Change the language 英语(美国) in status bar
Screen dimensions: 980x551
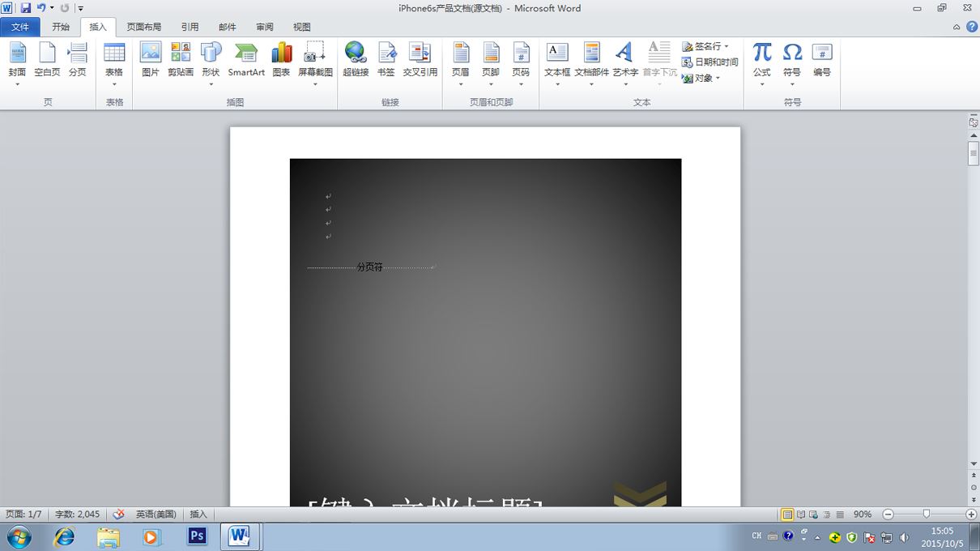pyautogui.click(x=156, y=515)
